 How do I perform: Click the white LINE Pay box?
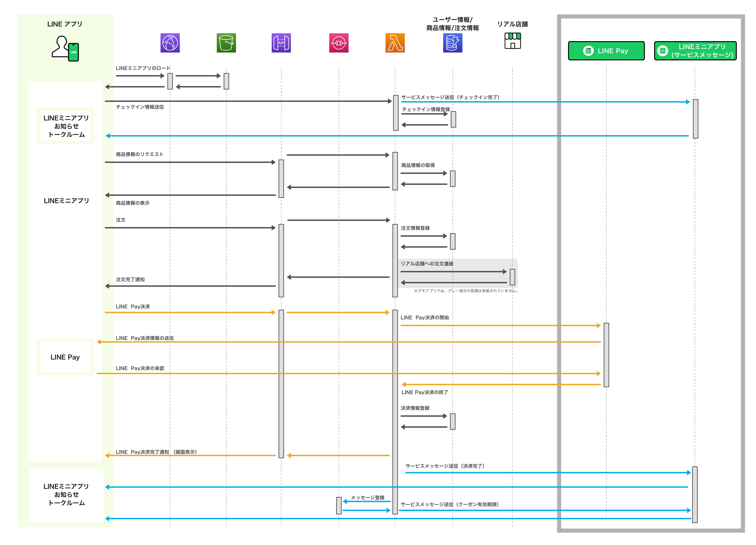click(x=65, y=357)
